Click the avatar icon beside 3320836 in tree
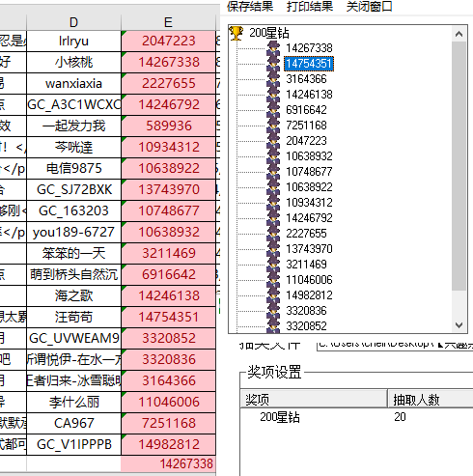This screenshot has height=476, width=473. [273, 311]
